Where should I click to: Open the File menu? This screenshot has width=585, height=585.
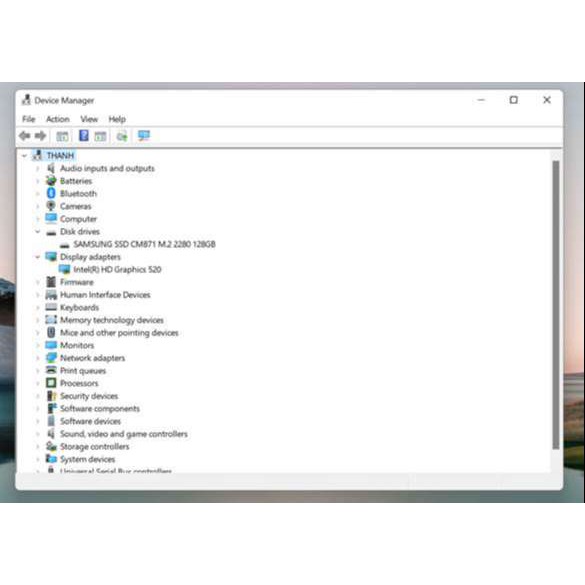tap(29, 119)
